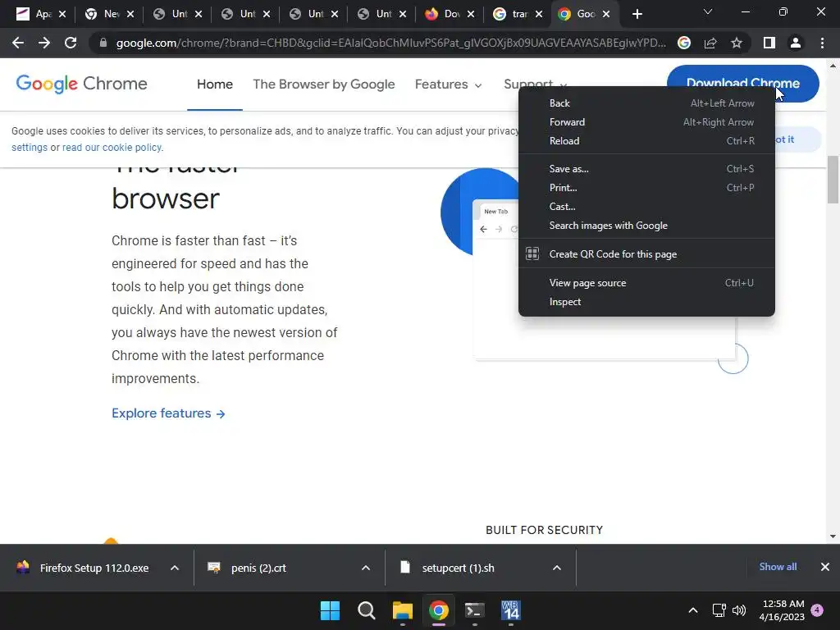Show hidden system tray icons
The image size is (840, 630).
[x=692, y=610]
